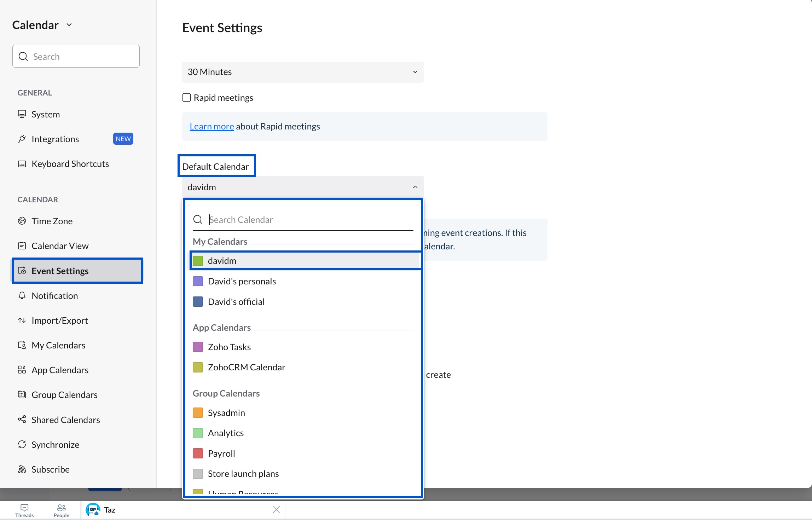This screenshot has height=520, width=812.
Task: Click the System monitor icon in sidebar
Action: click(x=22, y=114)
